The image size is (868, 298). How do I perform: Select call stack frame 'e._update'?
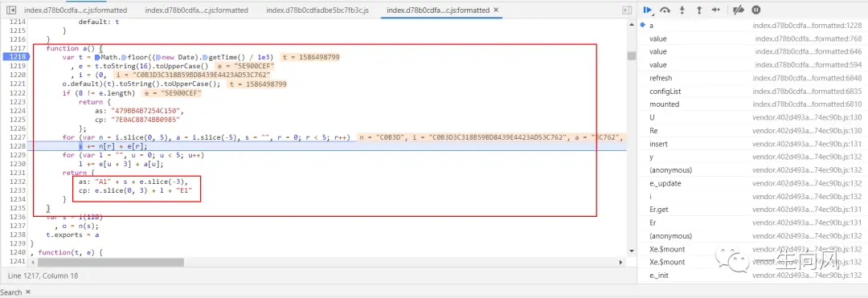753,183
